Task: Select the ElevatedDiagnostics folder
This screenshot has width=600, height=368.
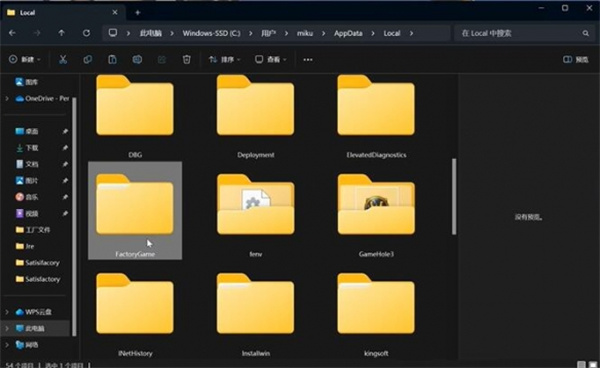Action: (376, 117)
